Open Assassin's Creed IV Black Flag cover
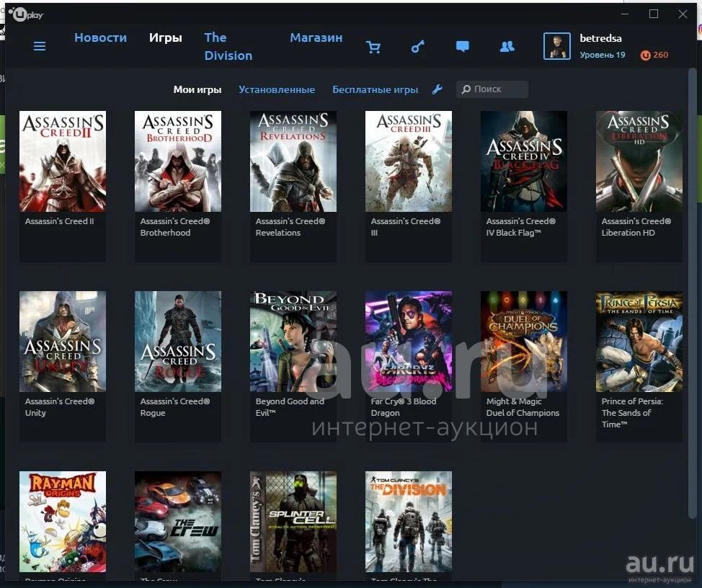702x588 pixels. click(524, 161)
